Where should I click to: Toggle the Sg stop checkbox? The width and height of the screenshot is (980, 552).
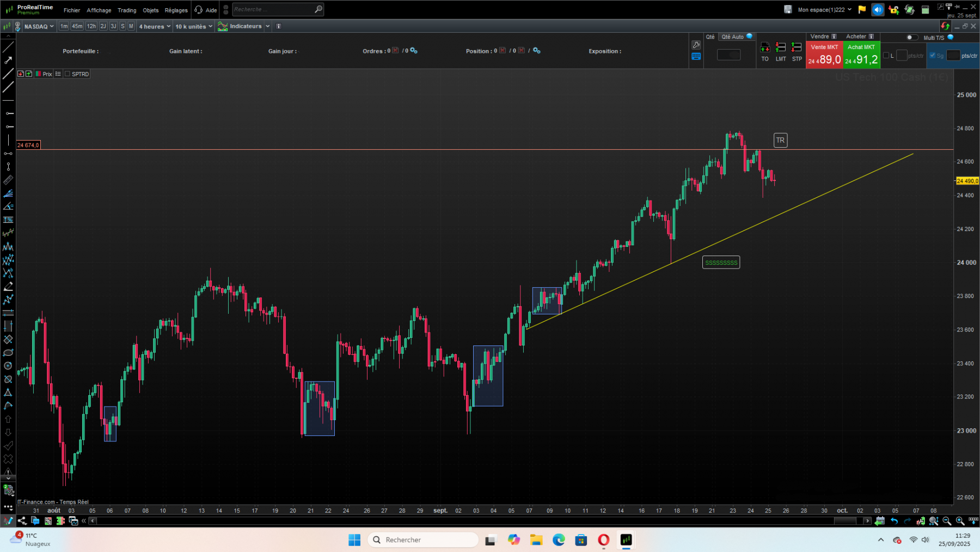932,55
